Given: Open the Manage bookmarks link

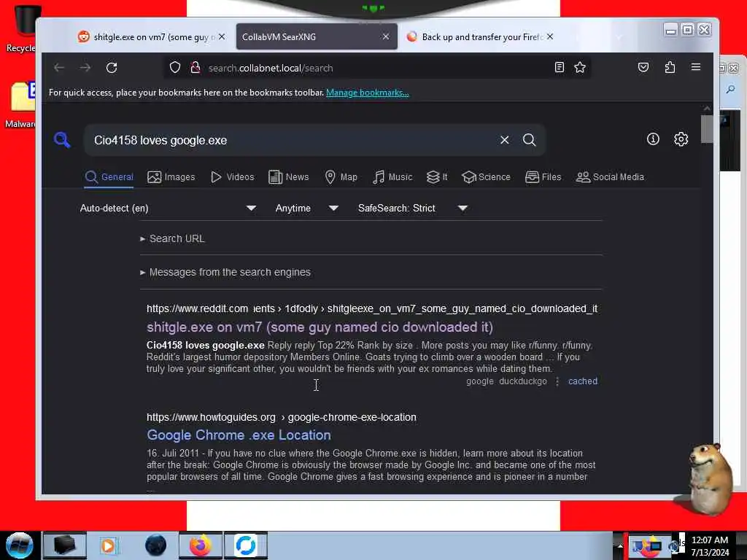Looking at the screenshot, I should (368, 93).
